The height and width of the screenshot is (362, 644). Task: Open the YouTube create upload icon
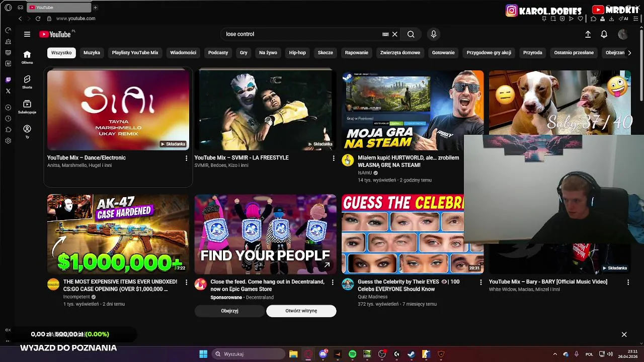point(588,34)
